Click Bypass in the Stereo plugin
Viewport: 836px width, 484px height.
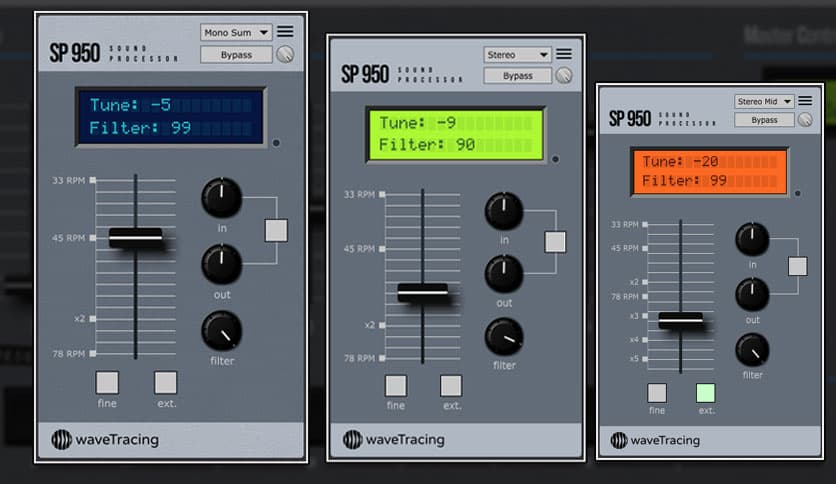518,76
